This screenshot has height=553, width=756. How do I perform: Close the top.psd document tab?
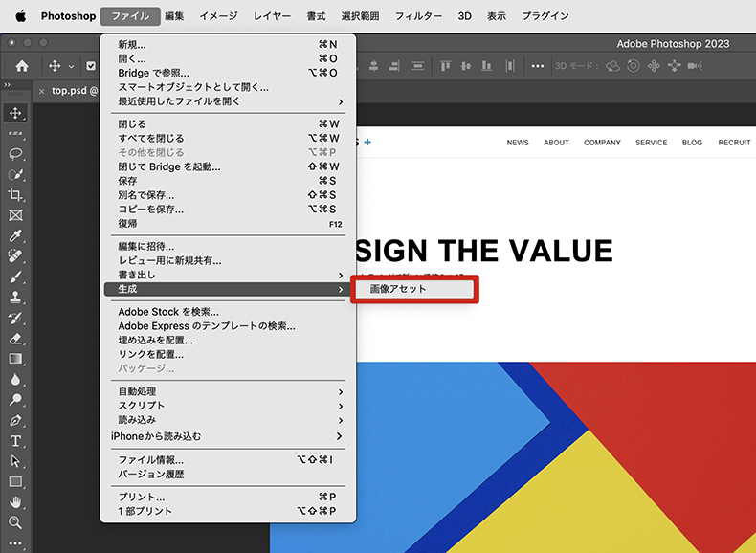[x=42, y=91]
